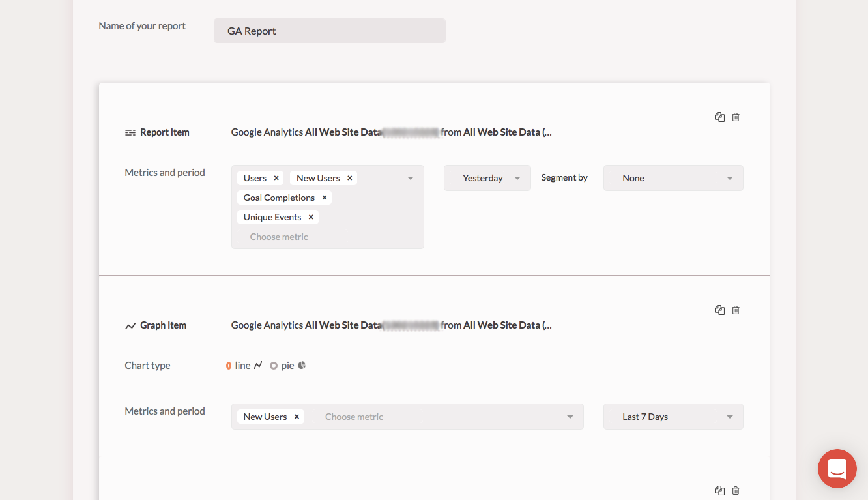
Task: Select the pie chart type
Action: click(274, 366)
